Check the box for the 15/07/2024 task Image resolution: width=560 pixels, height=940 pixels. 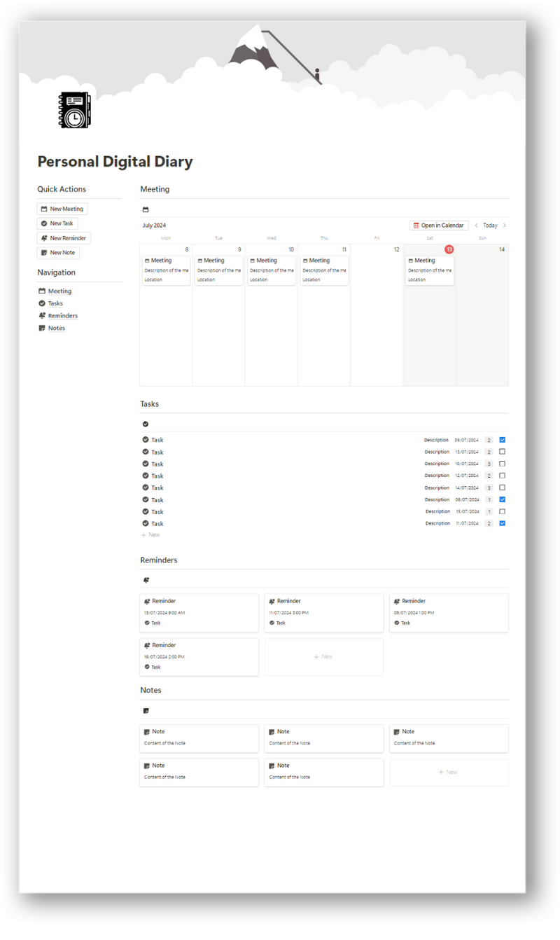click(502, 511)
